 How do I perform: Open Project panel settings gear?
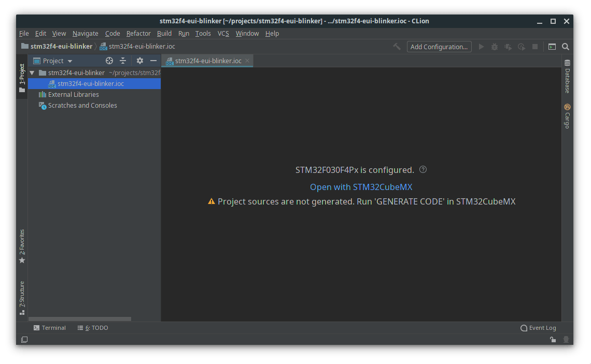tap(139, 61)
